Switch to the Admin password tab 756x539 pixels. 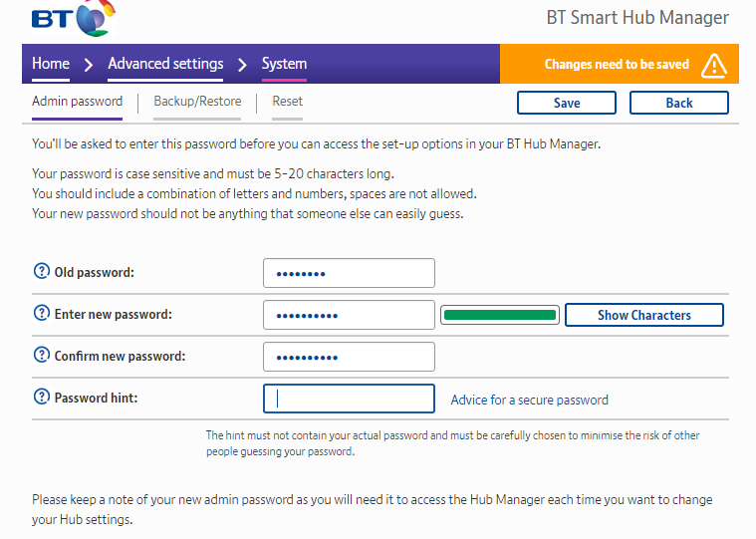point(77,102)
